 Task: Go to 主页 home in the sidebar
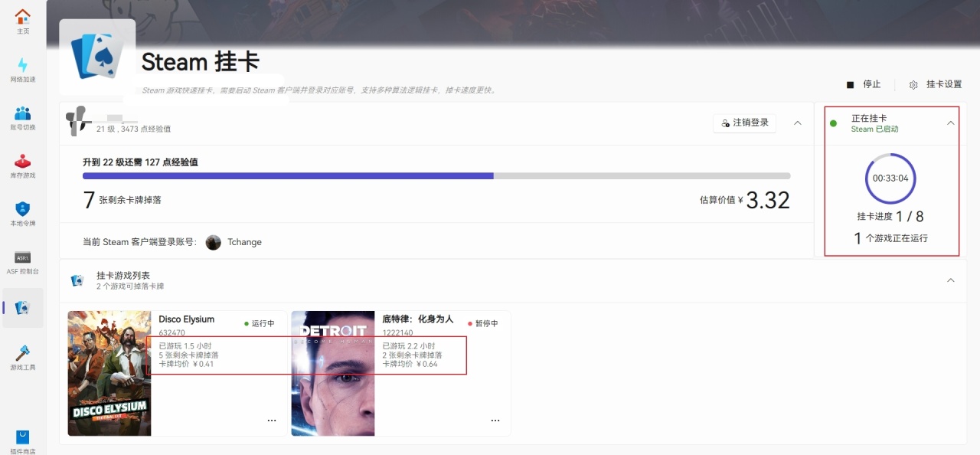(x=23, y=21)
